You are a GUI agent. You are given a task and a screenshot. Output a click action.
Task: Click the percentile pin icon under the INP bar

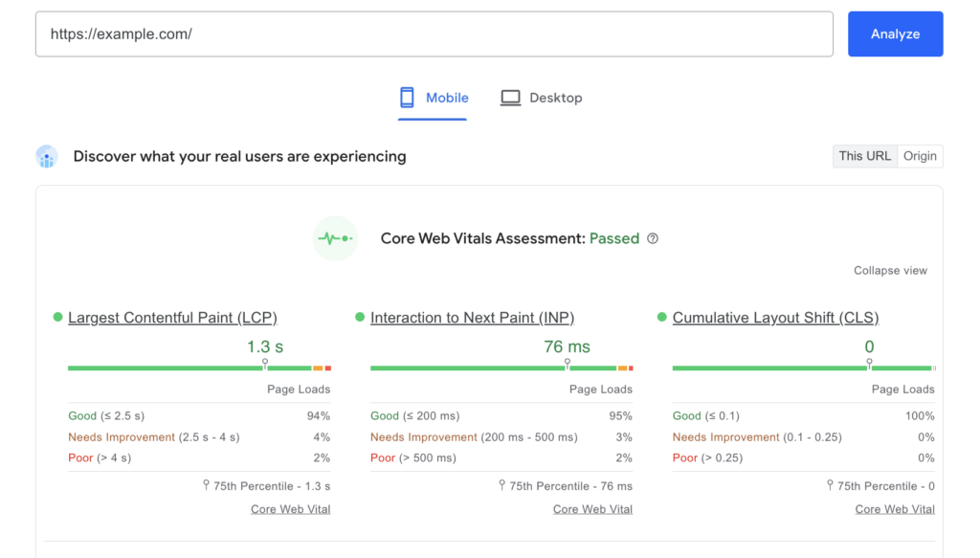pyautogui.click(x=501, y=485)
